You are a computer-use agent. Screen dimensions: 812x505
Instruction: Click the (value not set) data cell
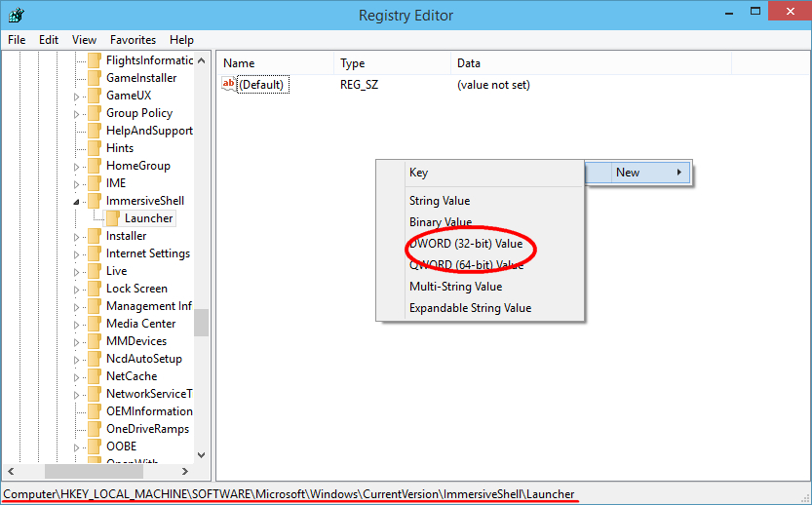(x=493, y=85)
